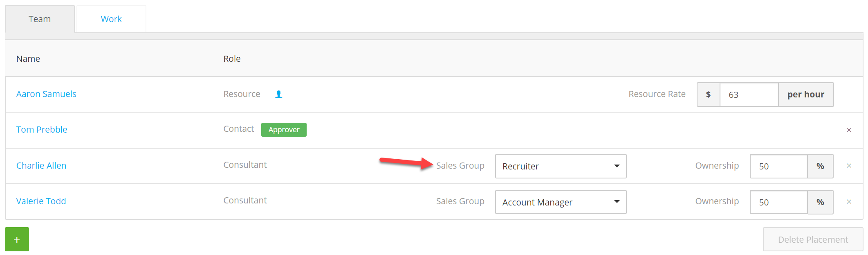
Task: Open the Account Manager sales group dropdown
Action: pos(561,202)
